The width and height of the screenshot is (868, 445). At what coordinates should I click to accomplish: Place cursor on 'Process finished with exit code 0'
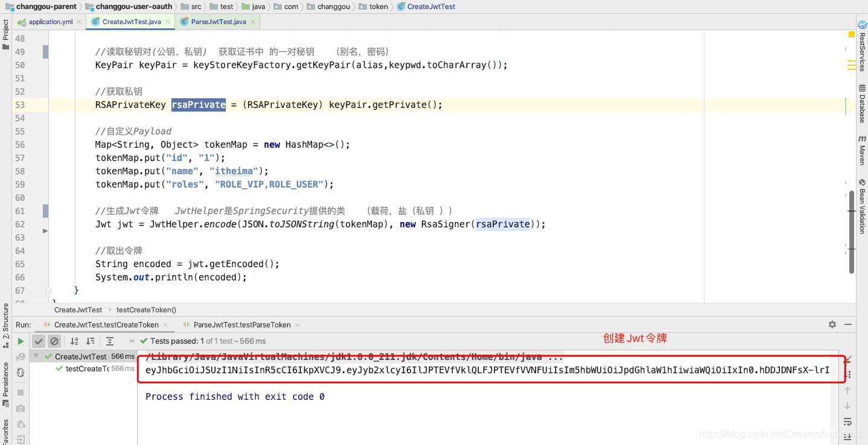pyautogui.click(x=235, y=397)
